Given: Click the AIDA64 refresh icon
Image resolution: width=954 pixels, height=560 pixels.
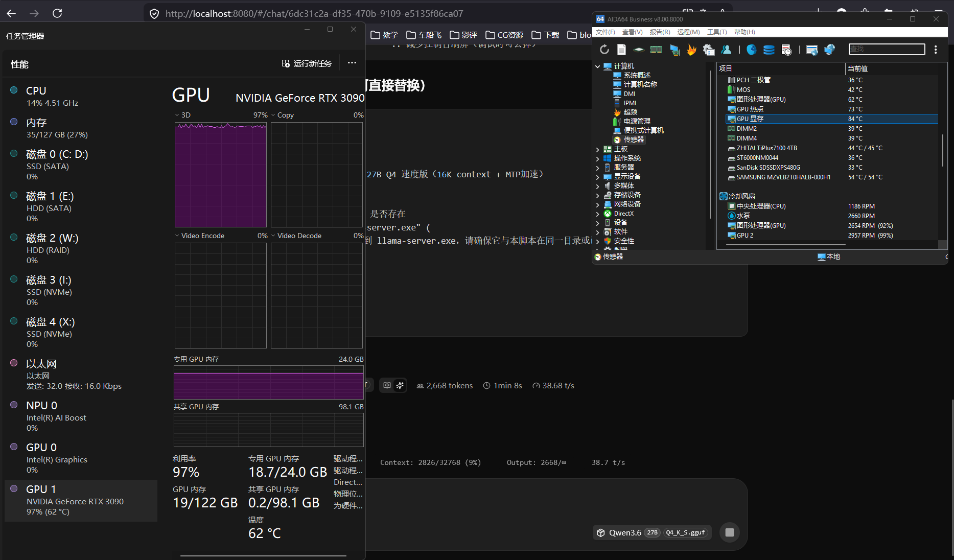Looking at the screenshot, I should [x=604, y=50].
